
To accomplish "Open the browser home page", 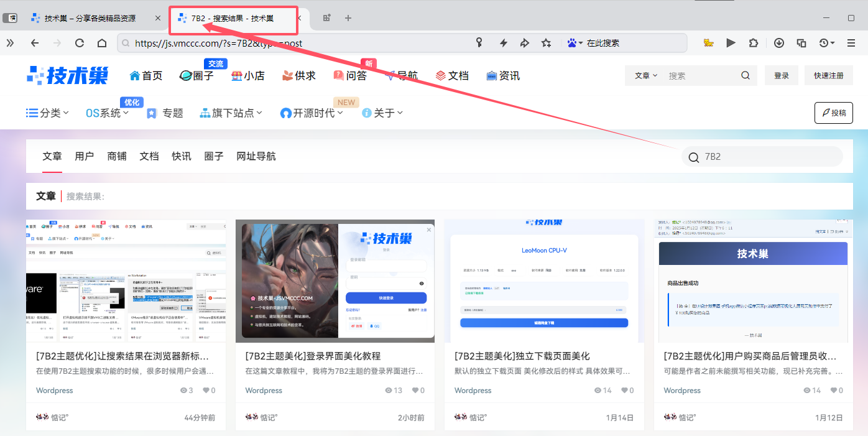I will click(102, 43).
